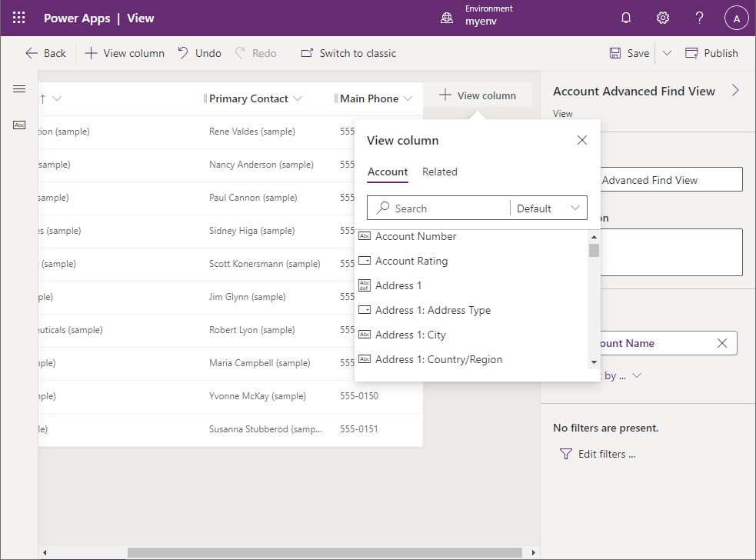The width and height of the screenshot is (756, 560).
Task: Click Maria Campbell (sample) cell
Action: tap(260, 363)
